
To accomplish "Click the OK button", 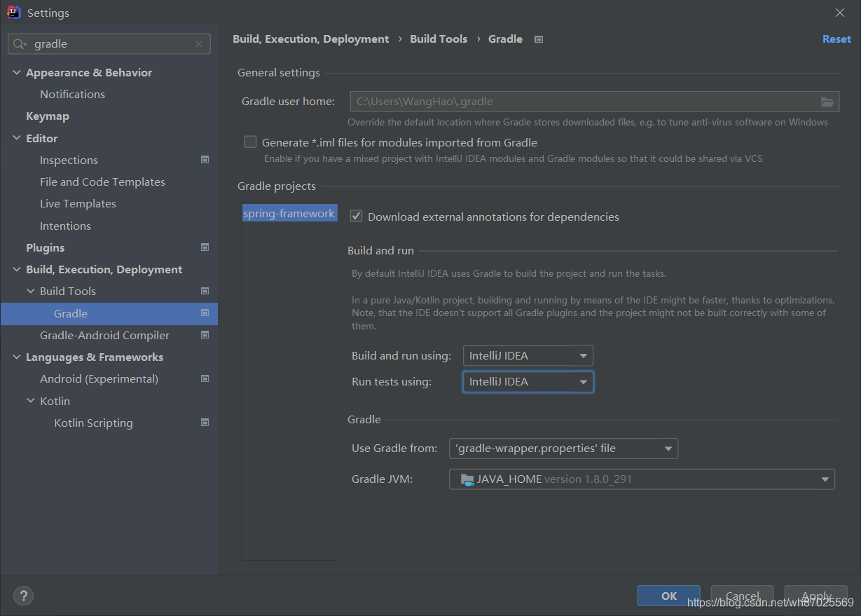I will 669,596.
